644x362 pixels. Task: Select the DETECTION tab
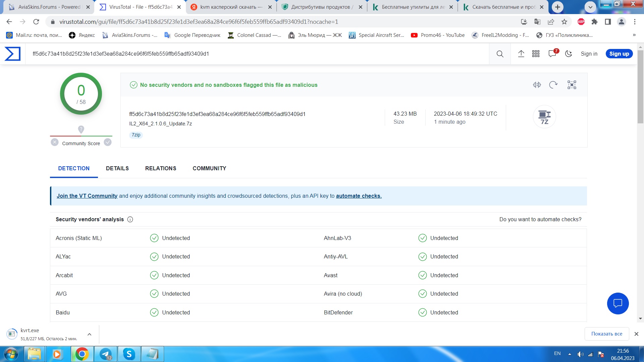[74, 169]
